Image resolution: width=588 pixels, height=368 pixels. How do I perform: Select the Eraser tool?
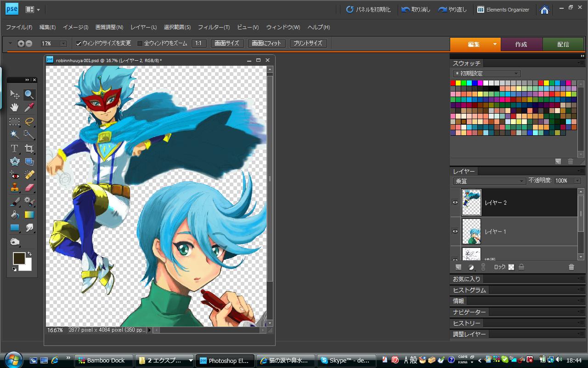29,188
